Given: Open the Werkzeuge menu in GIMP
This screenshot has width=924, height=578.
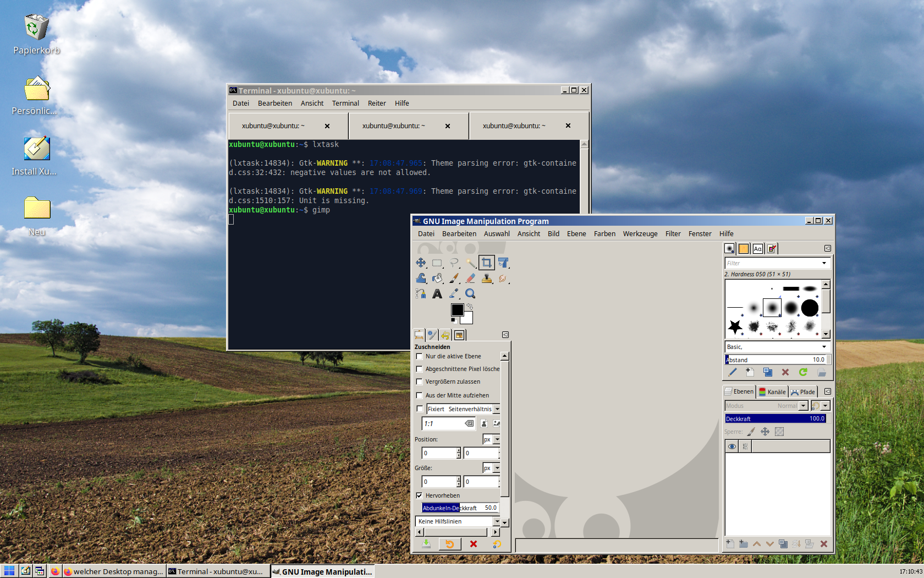Looking at the screenshot, I should pyautogui.click(x=640, y=233).
